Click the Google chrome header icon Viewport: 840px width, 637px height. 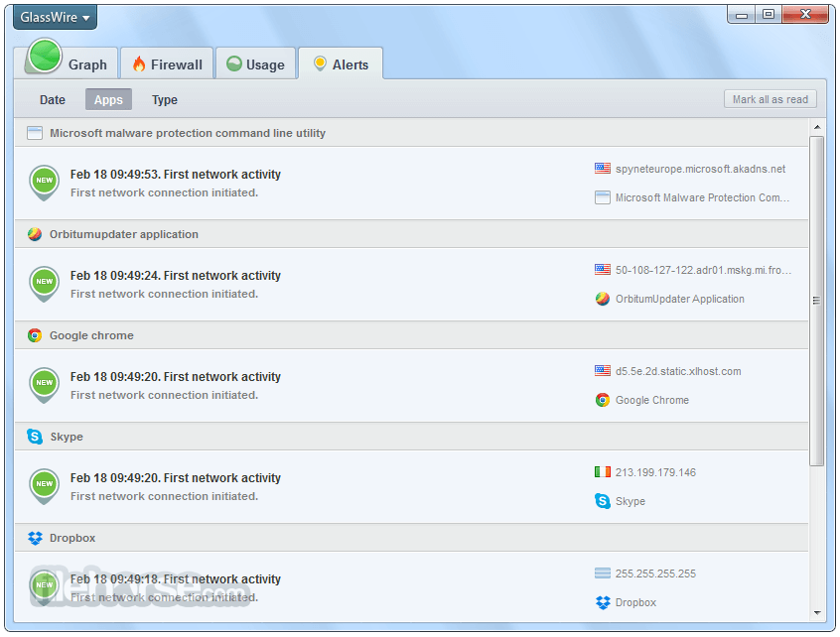tap(35, 335)
